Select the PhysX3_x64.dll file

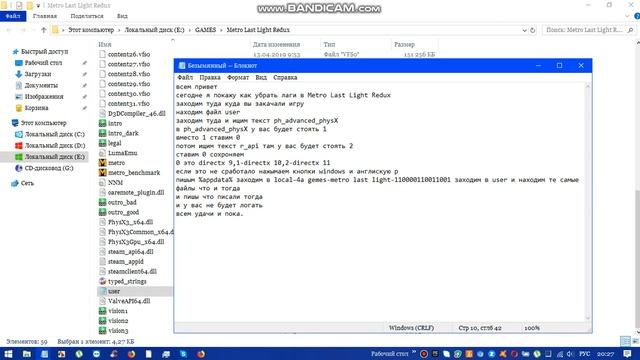(130, 222)
